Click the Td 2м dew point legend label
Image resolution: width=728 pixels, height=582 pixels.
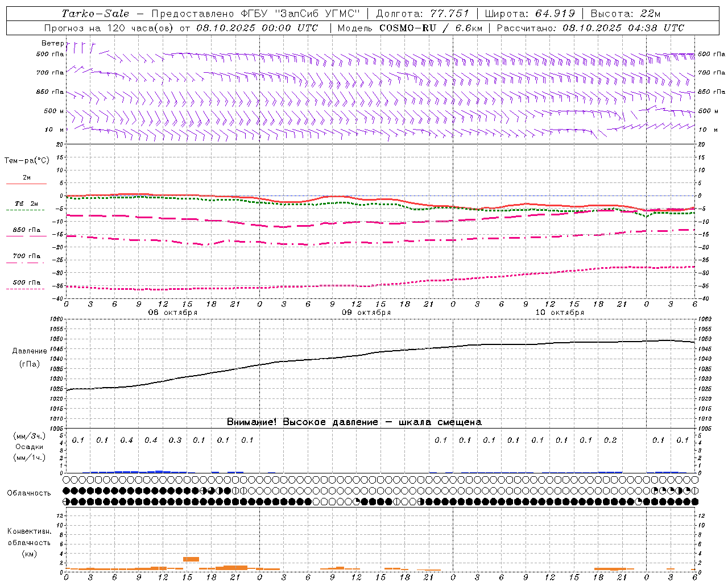(27, 203)
